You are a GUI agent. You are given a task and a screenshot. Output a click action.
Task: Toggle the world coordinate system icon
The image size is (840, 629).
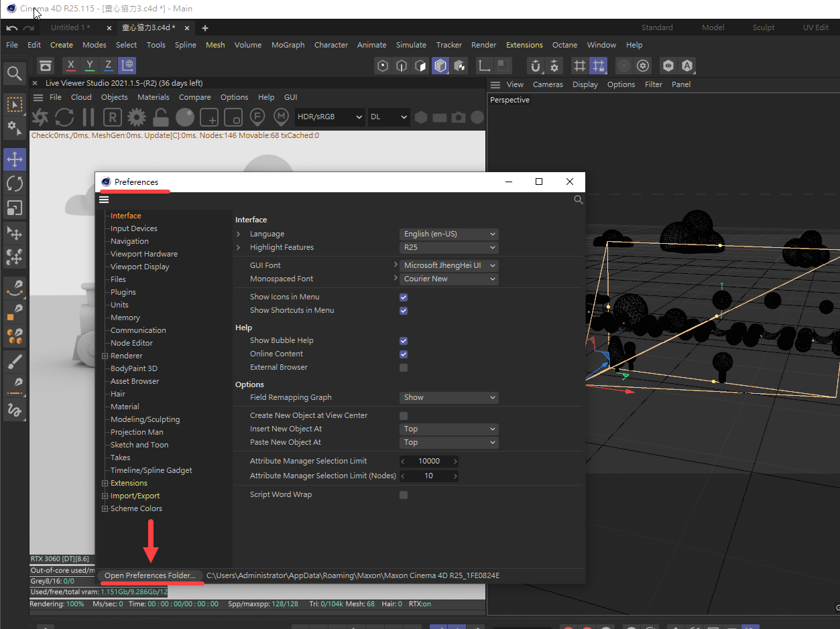[127, 65]
